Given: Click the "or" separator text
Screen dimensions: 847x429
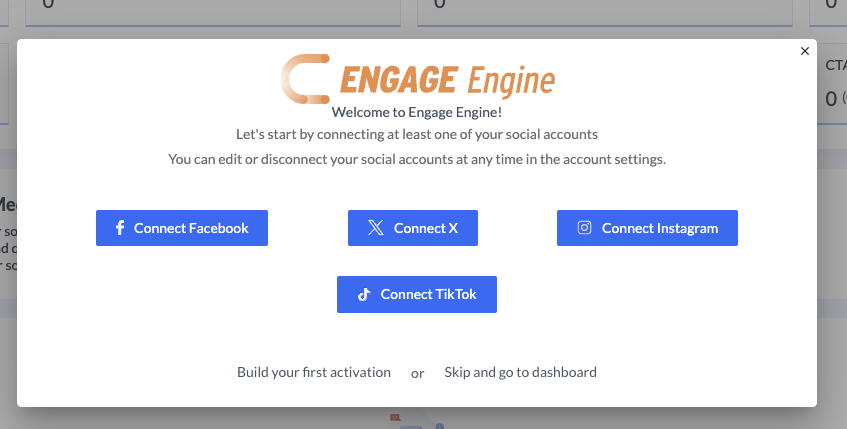Looking at the screenshot, I should pyautogui.click(x=418, y=373).
